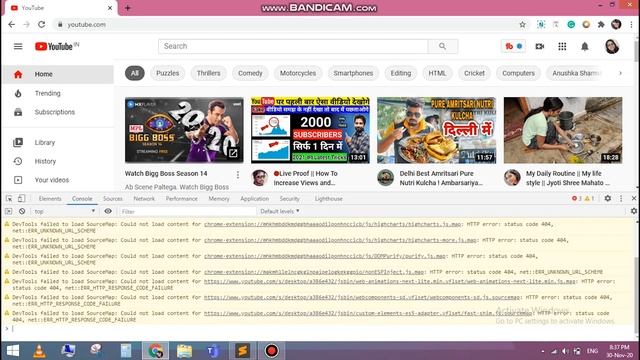Select the Puzzles filter chip

pos(167,73)
